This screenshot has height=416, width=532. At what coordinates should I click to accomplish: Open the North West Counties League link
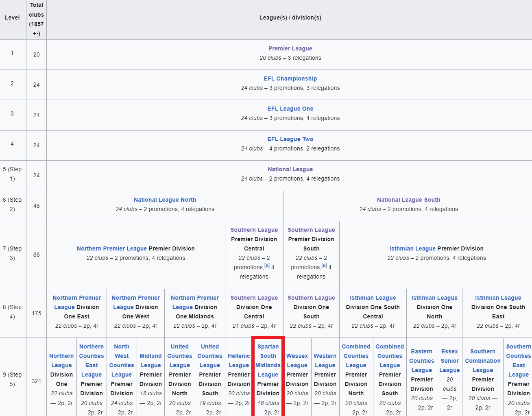[x=122, y=361]
